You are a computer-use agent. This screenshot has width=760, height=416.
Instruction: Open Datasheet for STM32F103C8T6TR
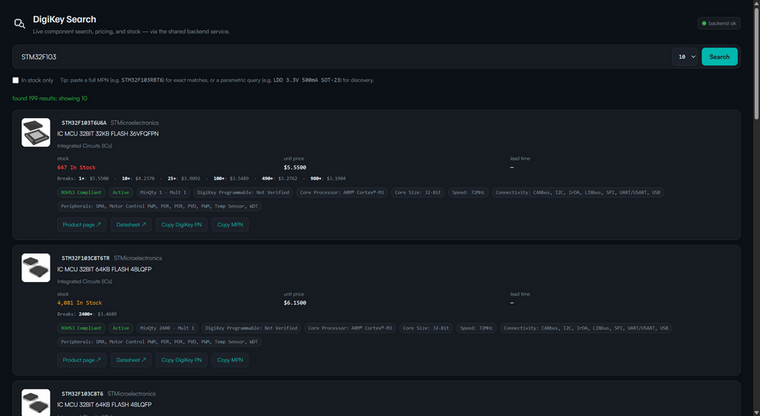pyautogui.click(x=131, y=360)
